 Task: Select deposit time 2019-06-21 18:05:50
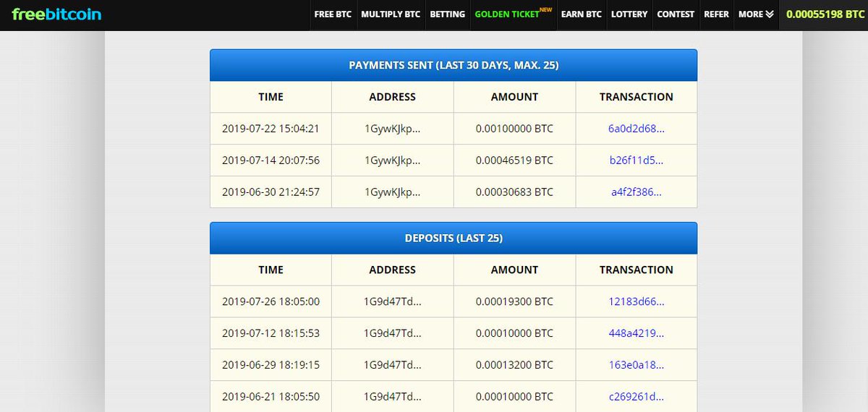coord(271,397)
